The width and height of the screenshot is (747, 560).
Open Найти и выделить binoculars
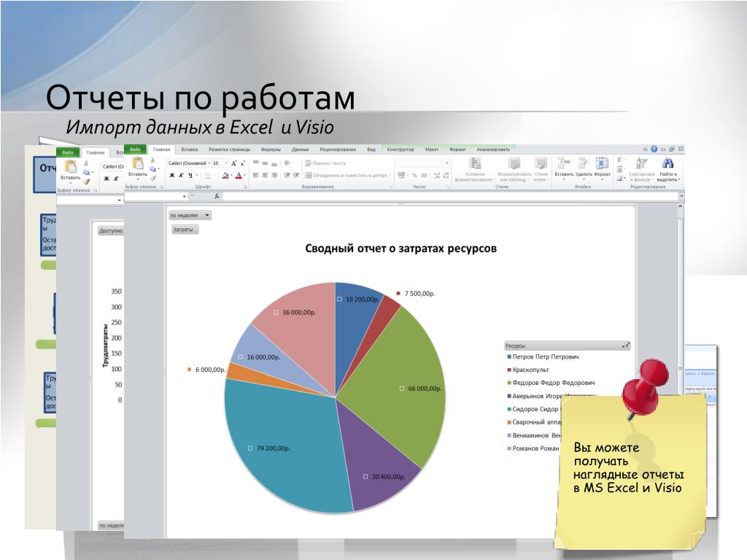668,169
